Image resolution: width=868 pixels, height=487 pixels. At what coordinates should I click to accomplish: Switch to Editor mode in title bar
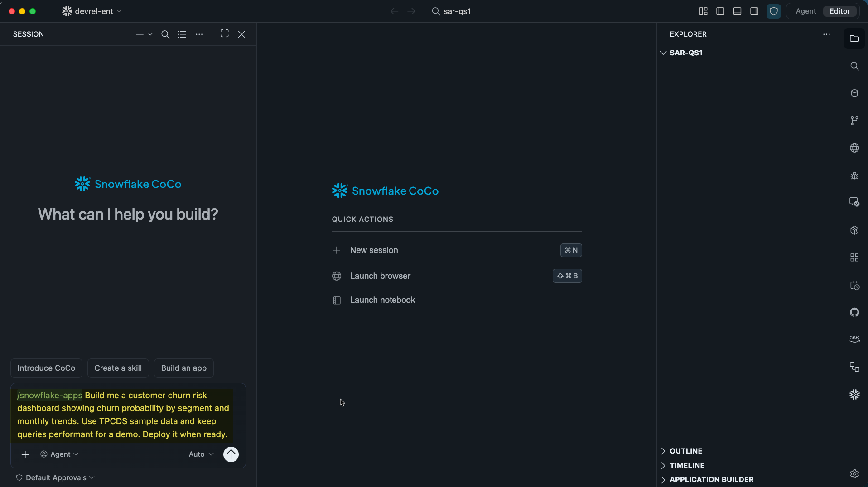[839, 11]
